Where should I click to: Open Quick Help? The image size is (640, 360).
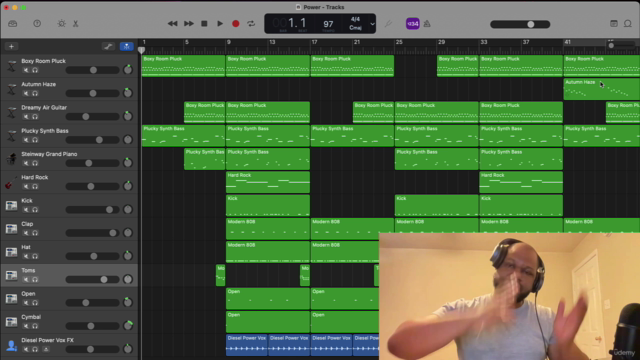[x=37, y=24]
